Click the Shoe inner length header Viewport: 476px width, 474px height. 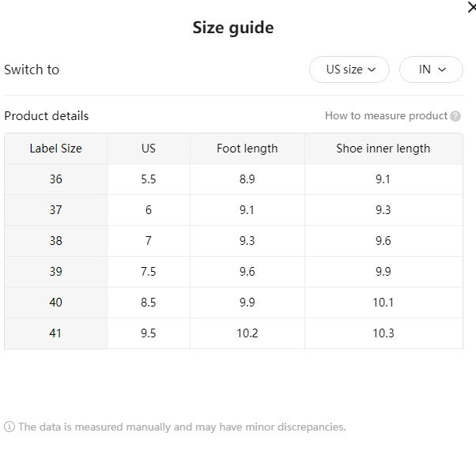(383, 149)
